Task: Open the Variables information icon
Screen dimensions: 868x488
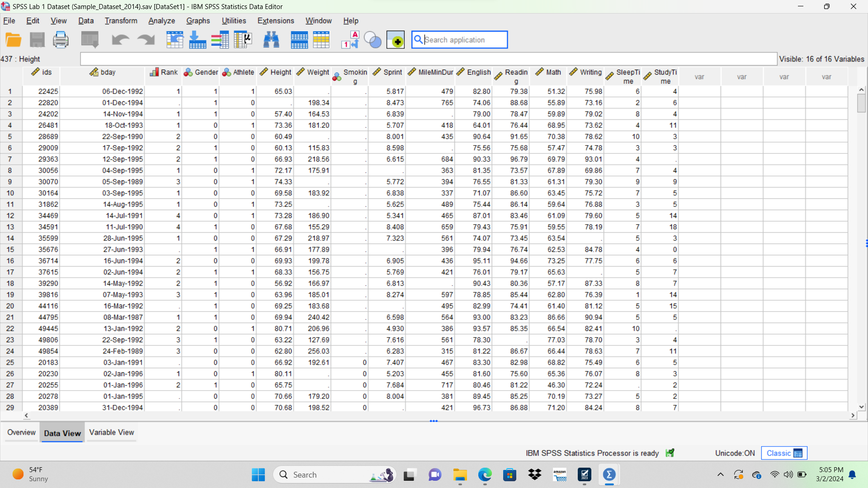Action: [x=220, y=39]
